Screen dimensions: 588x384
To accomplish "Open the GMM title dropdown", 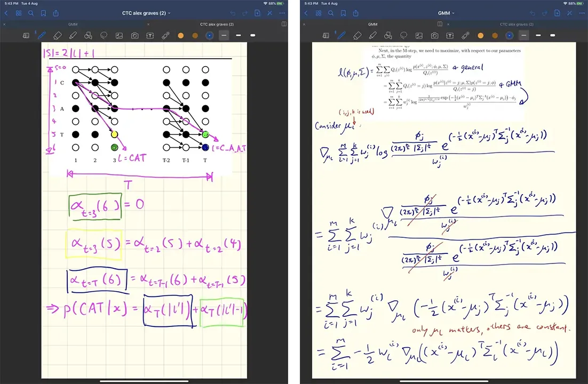I will pos(445,12).
